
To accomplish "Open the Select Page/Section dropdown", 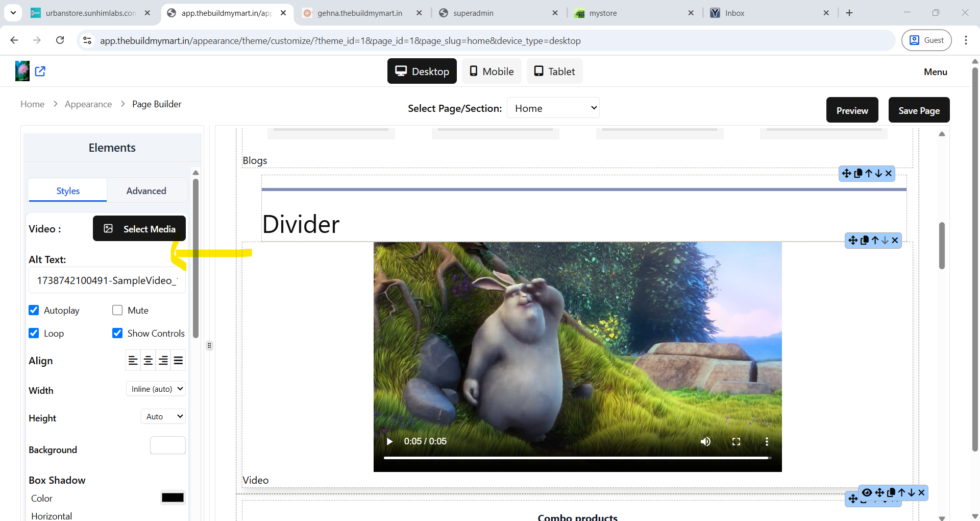I will pyautogui.click(x=553, y=108).
